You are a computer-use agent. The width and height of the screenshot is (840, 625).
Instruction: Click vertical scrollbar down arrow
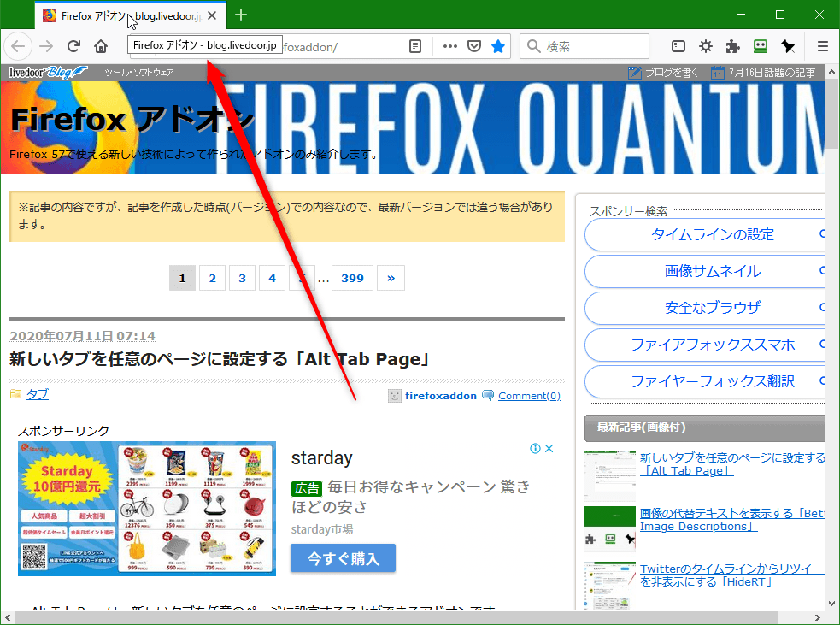point(831,603)
